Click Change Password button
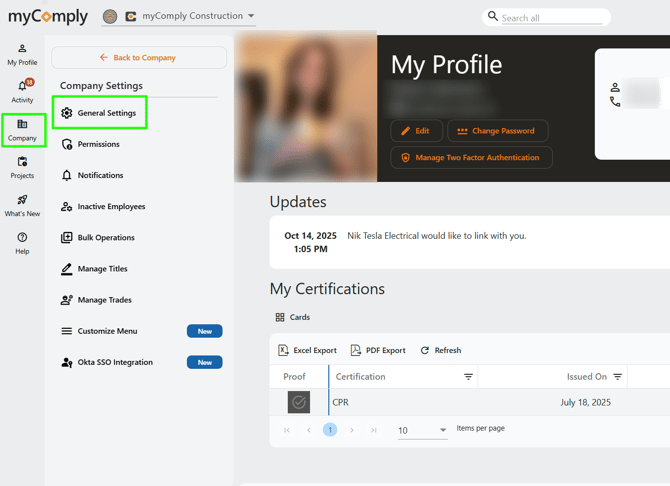The height and width of the screenshot is (486, 670). 497,131
